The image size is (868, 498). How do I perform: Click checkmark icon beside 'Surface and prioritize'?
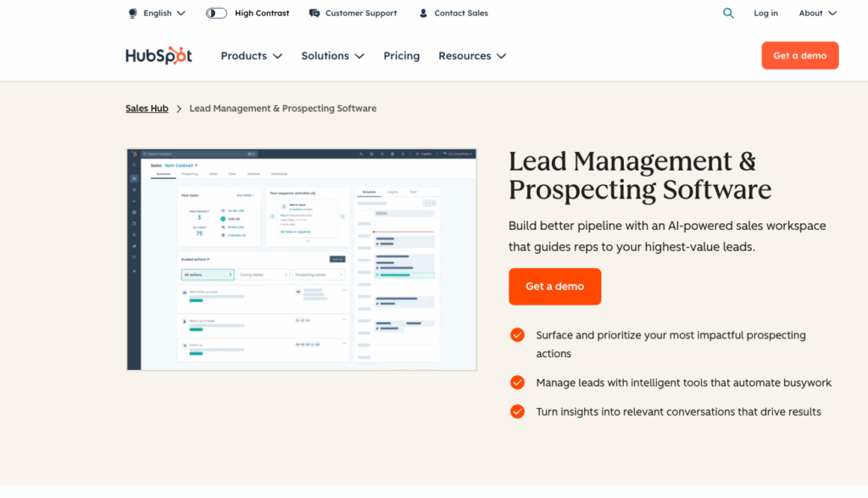(517, 335)
